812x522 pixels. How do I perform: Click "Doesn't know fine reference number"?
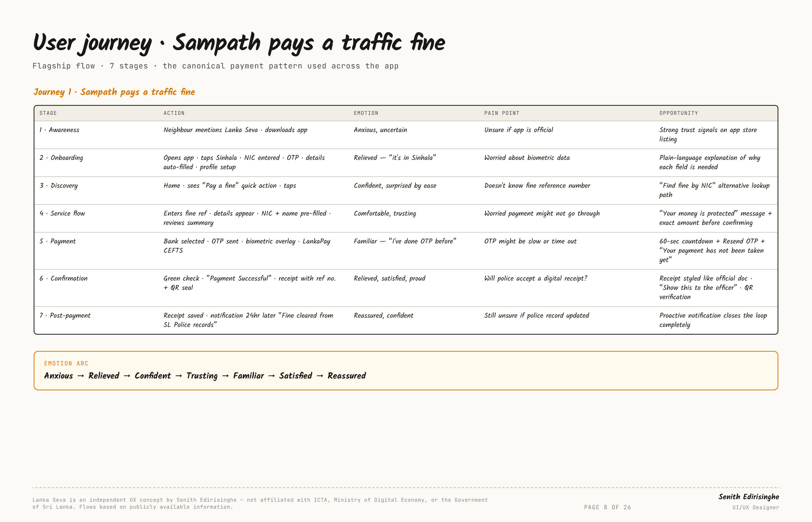537,185
